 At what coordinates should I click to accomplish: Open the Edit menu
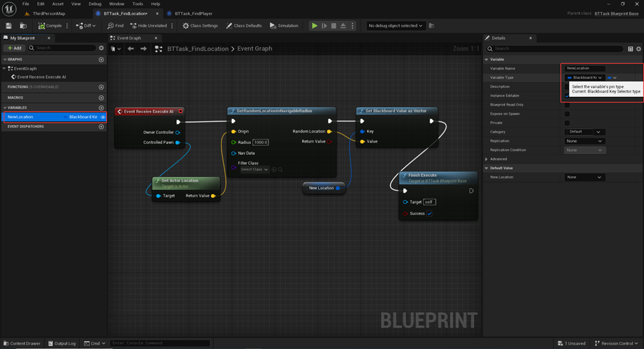click(x=41, y=4)
